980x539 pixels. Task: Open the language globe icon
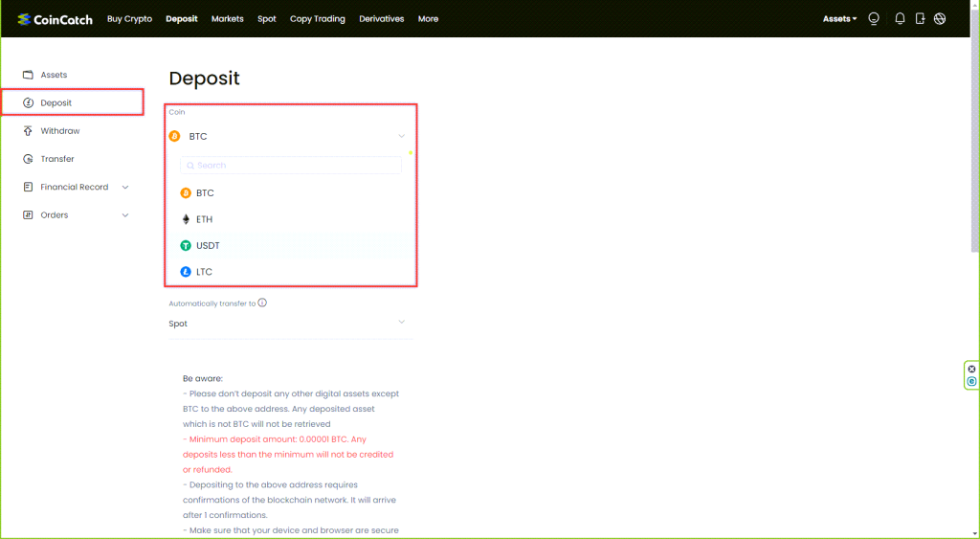pos(940,18)
